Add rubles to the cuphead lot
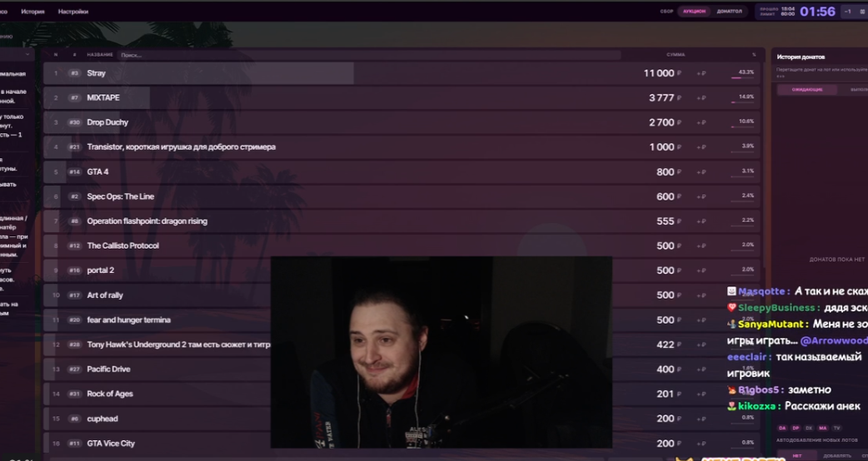The image size is (868, 461). (x=701, y=419)
